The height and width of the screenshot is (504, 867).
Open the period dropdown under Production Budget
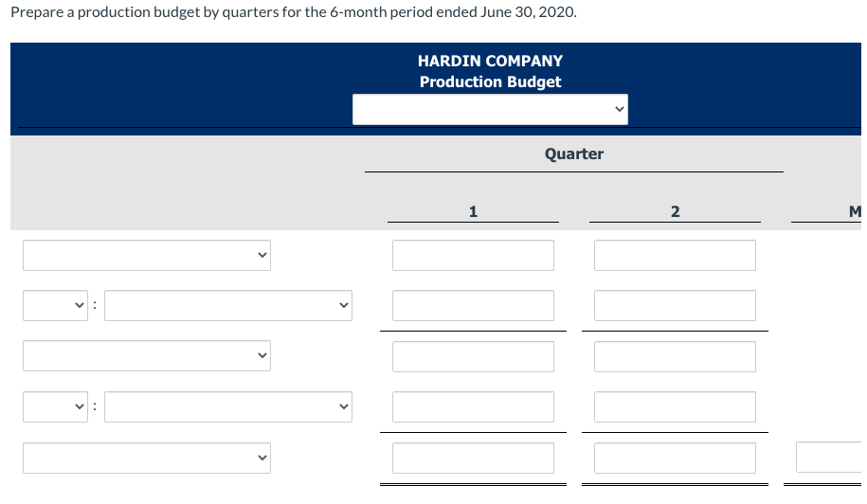tap(490, 109)
